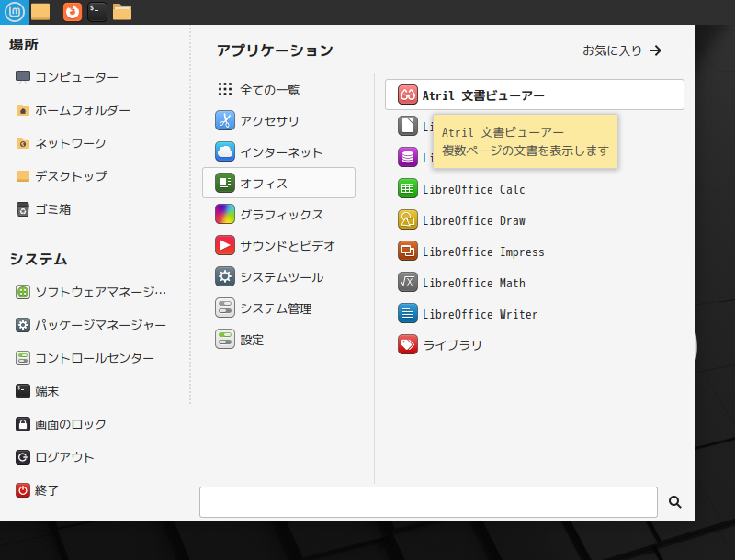Click ホームフォルダー text entry
The width and height of the screenshot is (735, 560).
(83, 110)
